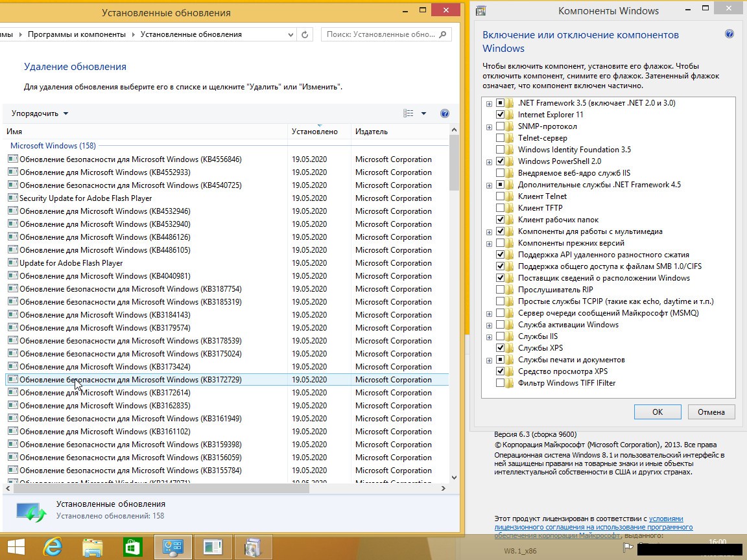The image size is (747, 560).
Task: Uncheck the Internet Explorer 11 component
Action: tap(500, 115)
